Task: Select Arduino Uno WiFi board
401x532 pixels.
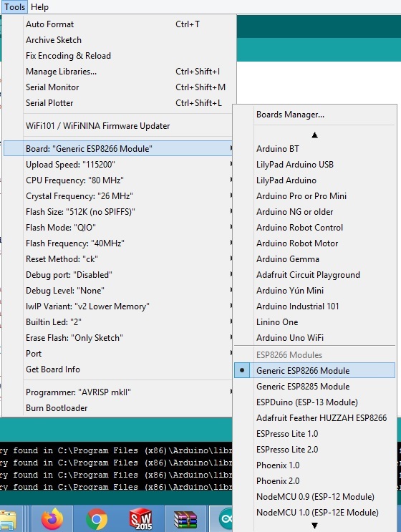Action: point(314,338)
